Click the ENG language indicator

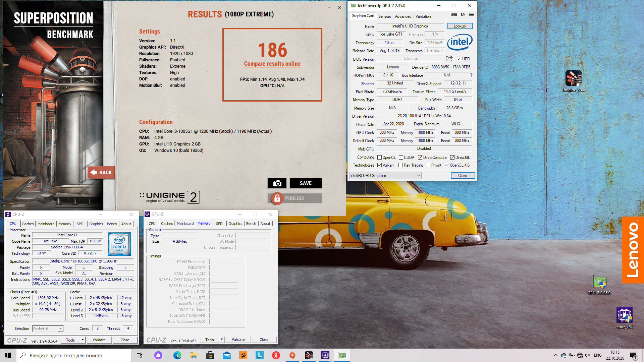598,355
